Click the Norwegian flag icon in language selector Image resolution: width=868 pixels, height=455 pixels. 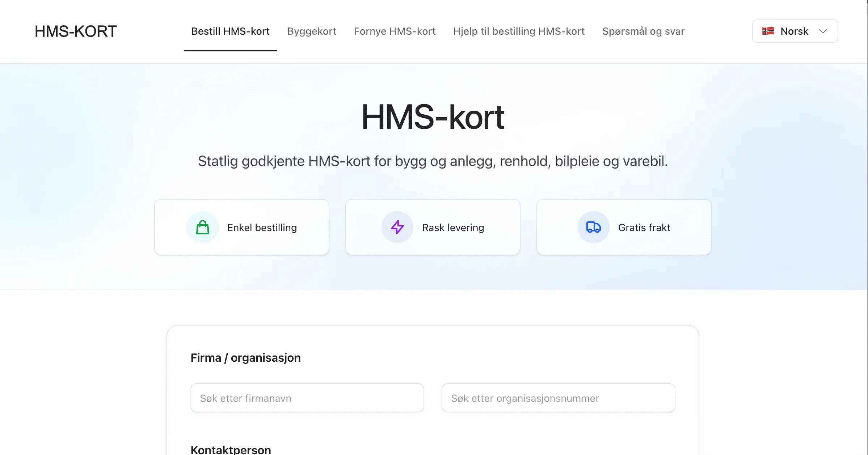coord(768,31)
